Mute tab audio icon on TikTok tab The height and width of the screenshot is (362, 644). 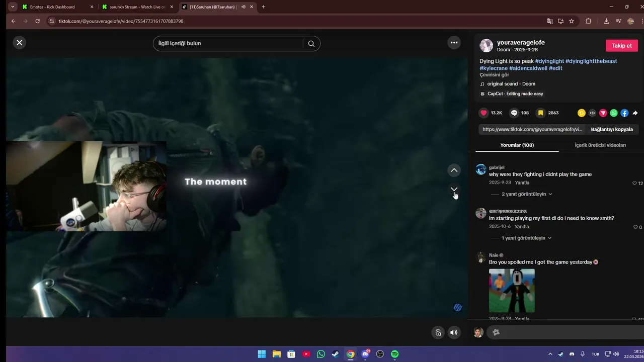pyautogui.click(x=243, y=7)
